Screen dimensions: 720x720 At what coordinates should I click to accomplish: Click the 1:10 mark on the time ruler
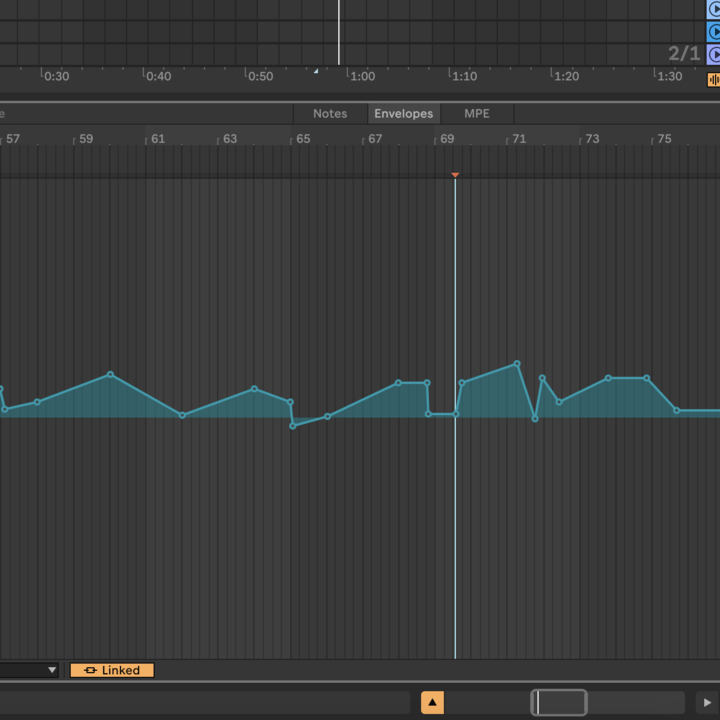(x=464, y=76)
